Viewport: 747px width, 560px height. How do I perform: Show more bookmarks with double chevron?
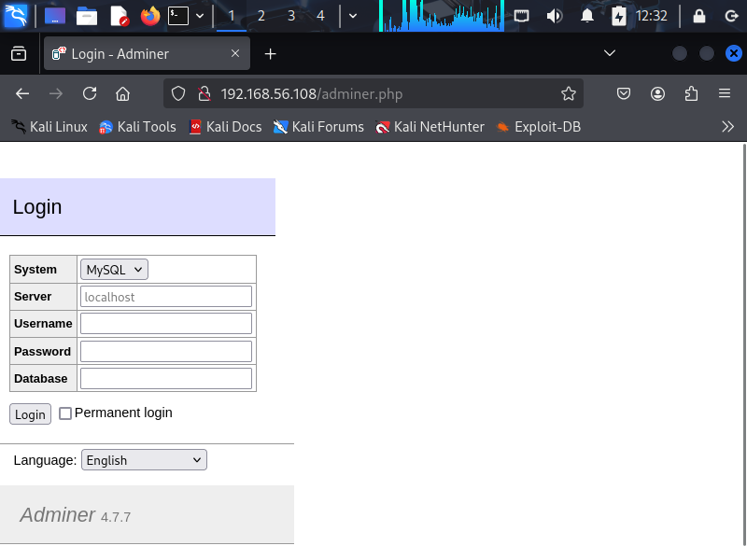[727, 126]
